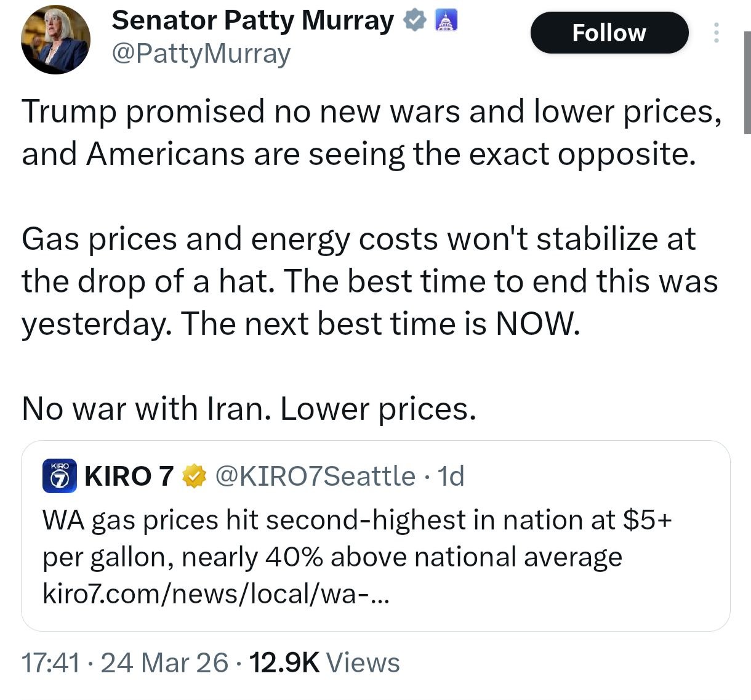The height and width of the screenshot is (700, 751).
Task: Open the KIRO 7 account name
Action: click(129, 476)
